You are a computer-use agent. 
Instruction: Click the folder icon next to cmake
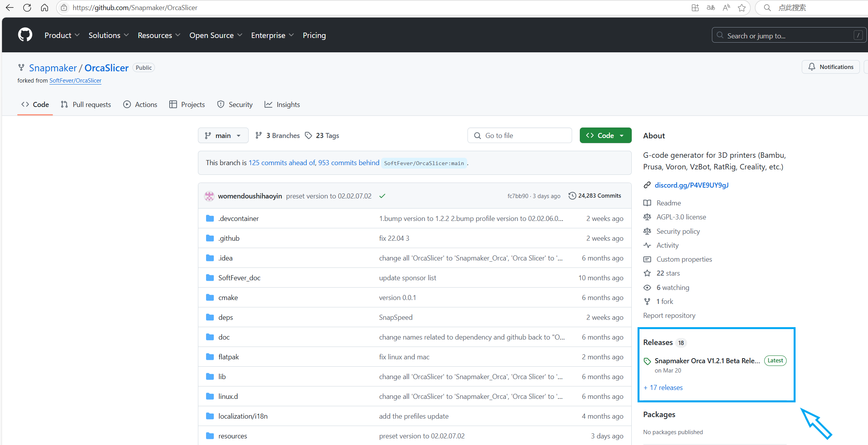(x=210, y=297)
